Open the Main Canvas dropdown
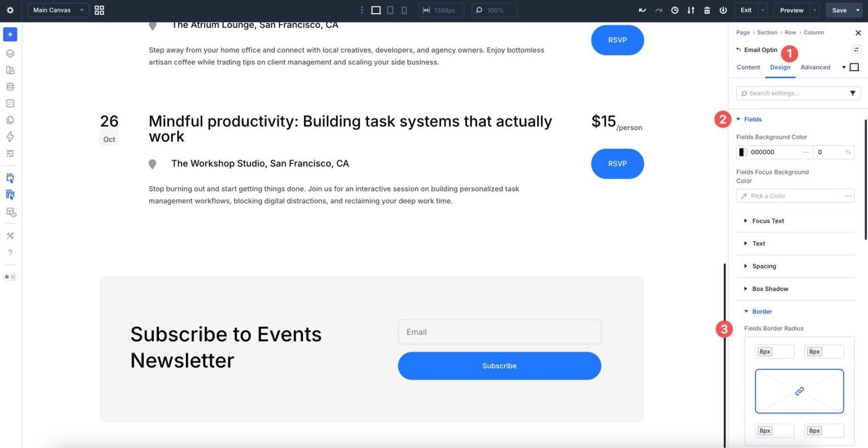The image size is (868, 448). click(58, 10)
